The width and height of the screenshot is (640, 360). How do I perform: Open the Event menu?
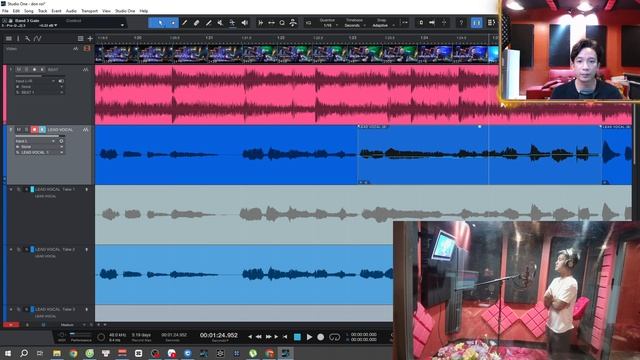56,11
